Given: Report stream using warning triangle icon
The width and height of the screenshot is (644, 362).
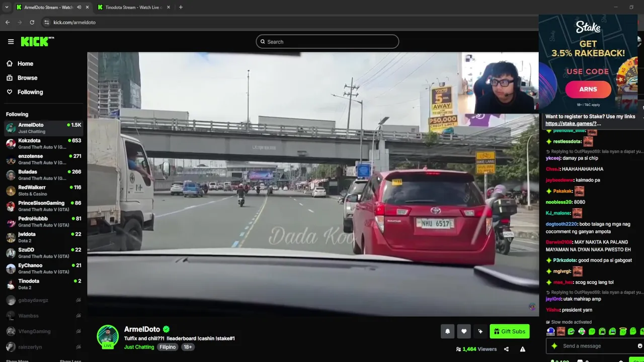Looking at the screenshot, I should (x=523, y=349).
